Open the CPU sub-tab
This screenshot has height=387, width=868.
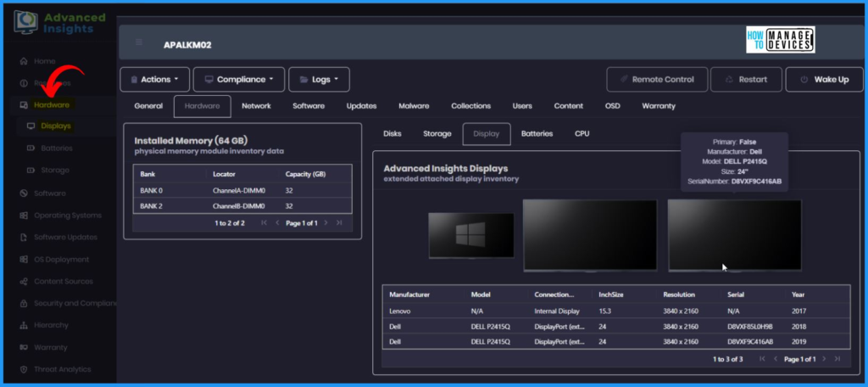coord(581,133)
